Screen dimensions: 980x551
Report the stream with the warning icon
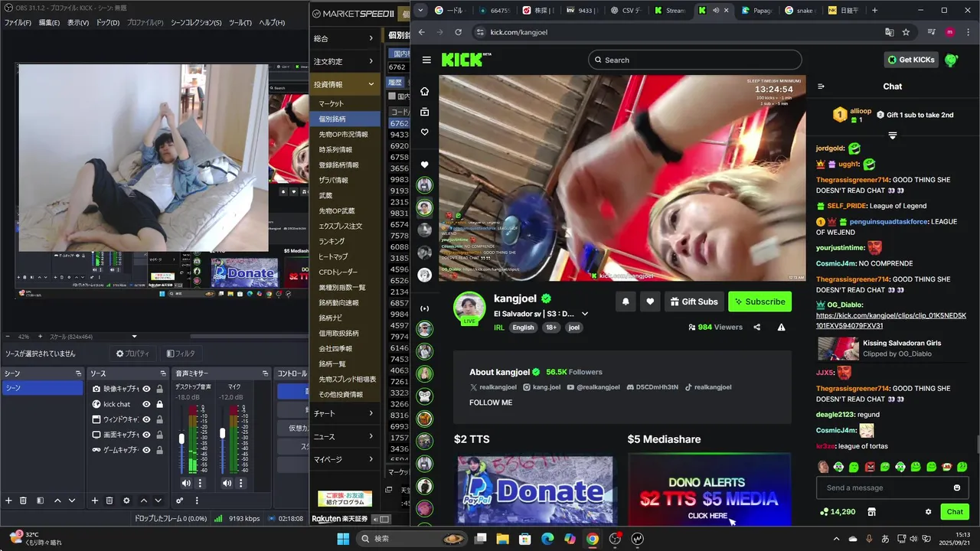pos(782,327)
